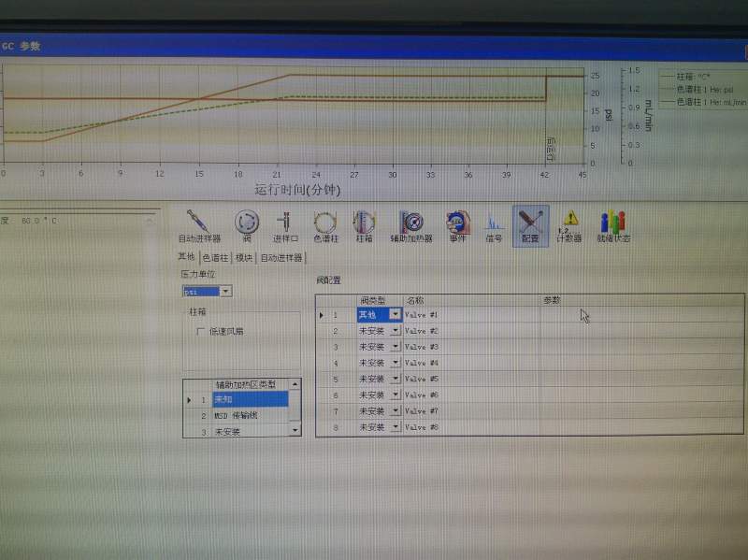Screen dimensions: 748x560
Task: Open valve type dropdown for Valve #5
Action: pyautogui.click(x=395, y=379)
